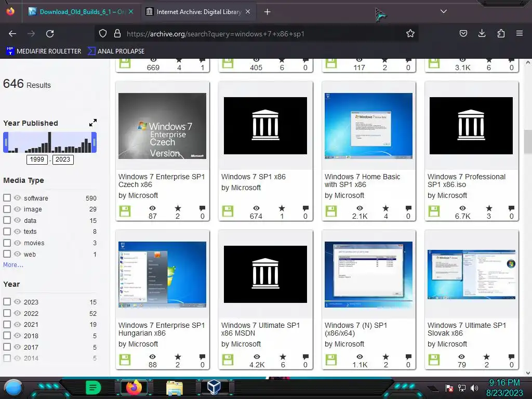
Task: Click the shield tracking protection icon
Action: tap(103, 34)
